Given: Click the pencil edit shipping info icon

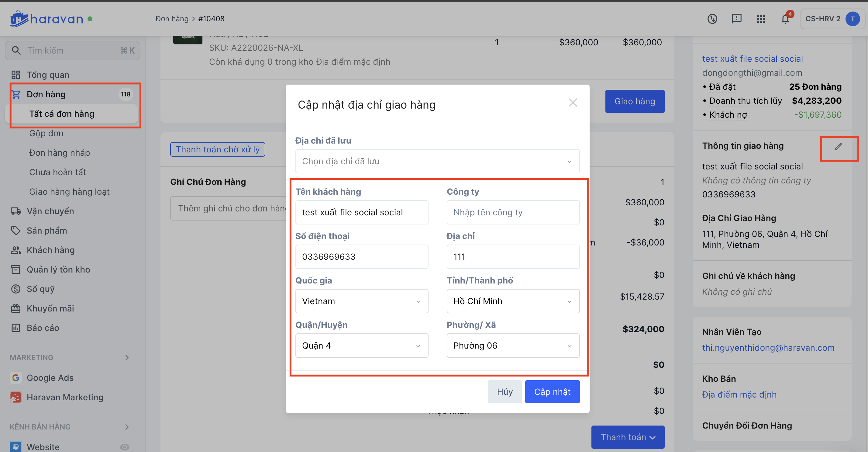Looking at the screenshot, I should pyautogui.click(x=838, y=146).
